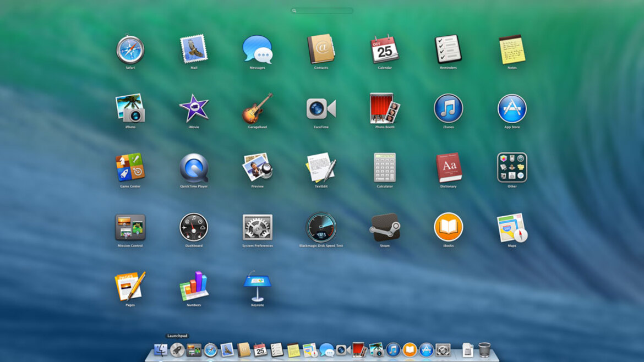Open Contacts book in the Dock
644x362 pixels.
243,350
